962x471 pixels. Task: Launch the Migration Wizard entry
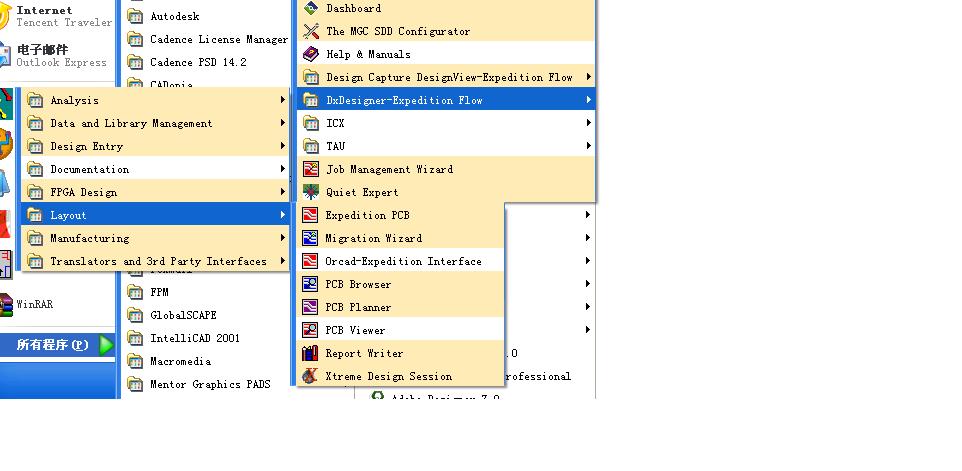tap(400, 238)
